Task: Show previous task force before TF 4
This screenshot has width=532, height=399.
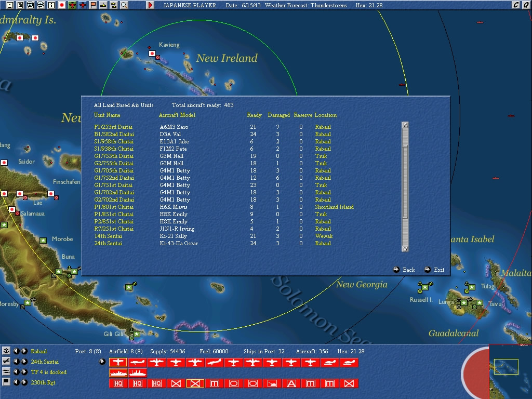Action: tap(17, 372)
